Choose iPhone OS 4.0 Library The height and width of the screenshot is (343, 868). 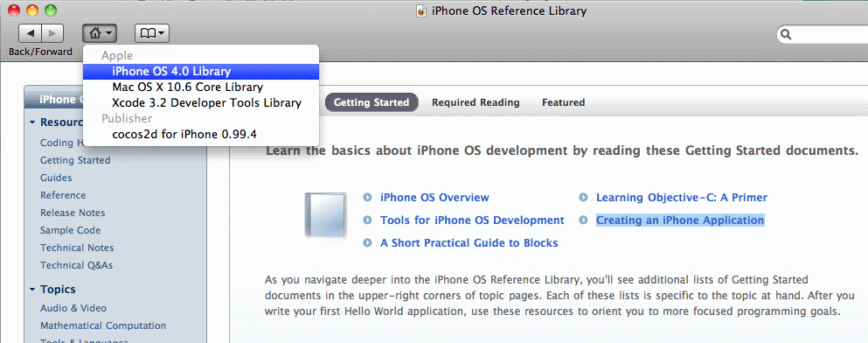pos(201,72)
